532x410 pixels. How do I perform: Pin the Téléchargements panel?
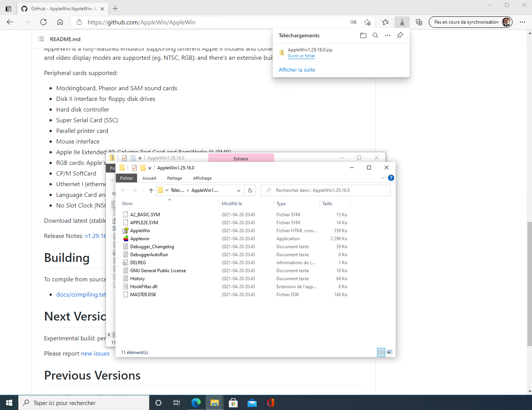[x=400, y=35]
